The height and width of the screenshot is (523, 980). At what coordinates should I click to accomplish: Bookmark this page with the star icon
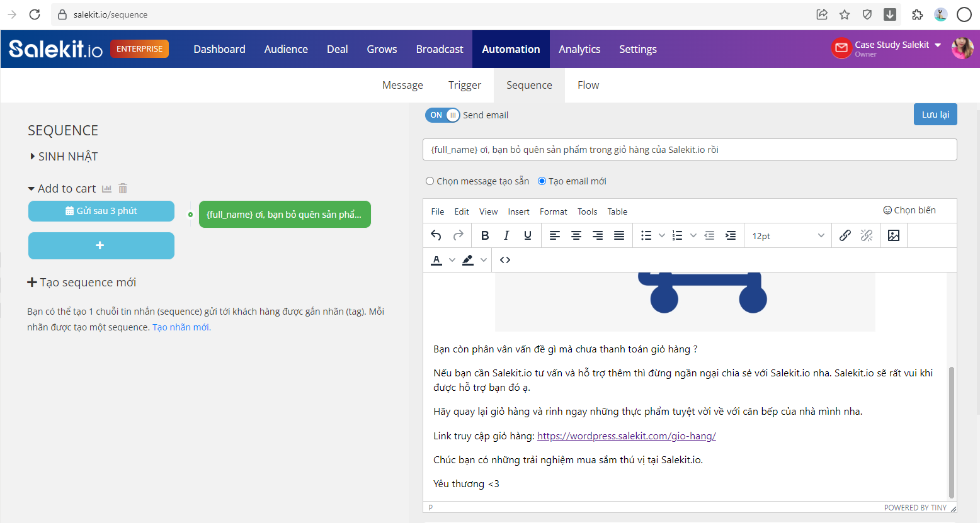pyautogui.click(x=845, y=14)
